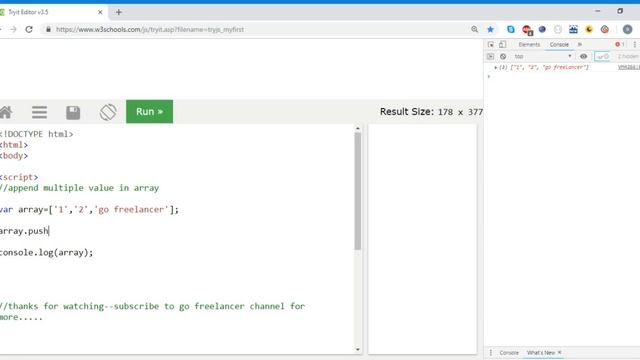The width and height of the screenshot is (640, 360).
Task: Click inside the white result preview pane
Action: [422, 239]
